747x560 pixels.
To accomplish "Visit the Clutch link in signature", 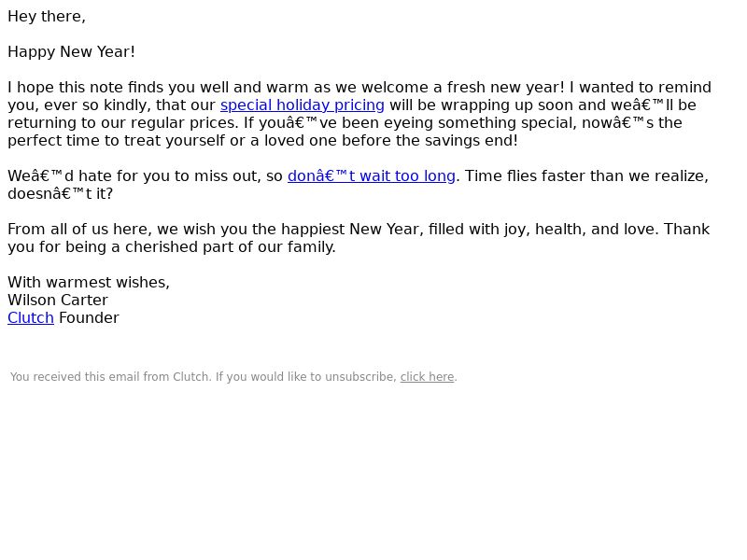I will 31,318.
